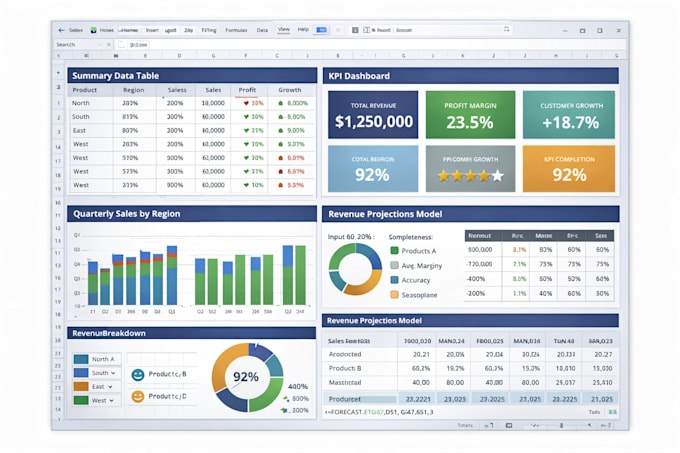Click the star rating in growth card
This screenshot has width=680, height=453.
tap(471, 176)
